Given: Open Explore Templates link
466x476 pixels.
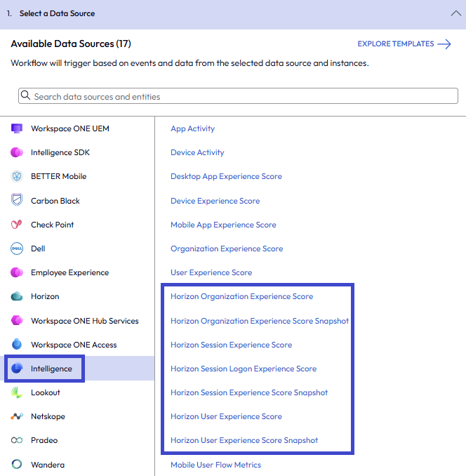Looking at the screenshot, I should coord(404,44).
